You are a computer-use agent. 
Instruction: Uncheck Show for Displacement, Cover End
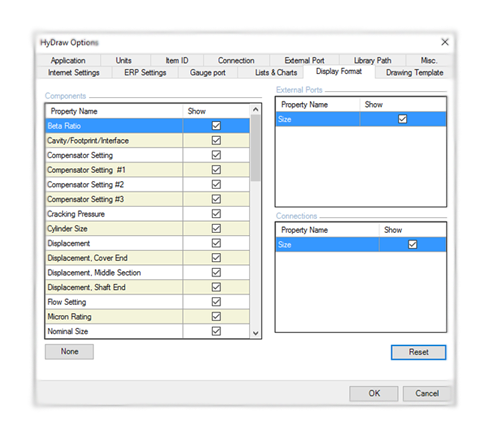click(x=216, y=258)
